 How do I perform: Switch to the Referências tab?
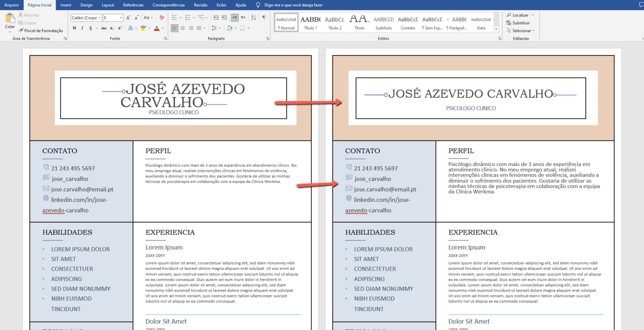pyautogui.click(x=133, y=5)
